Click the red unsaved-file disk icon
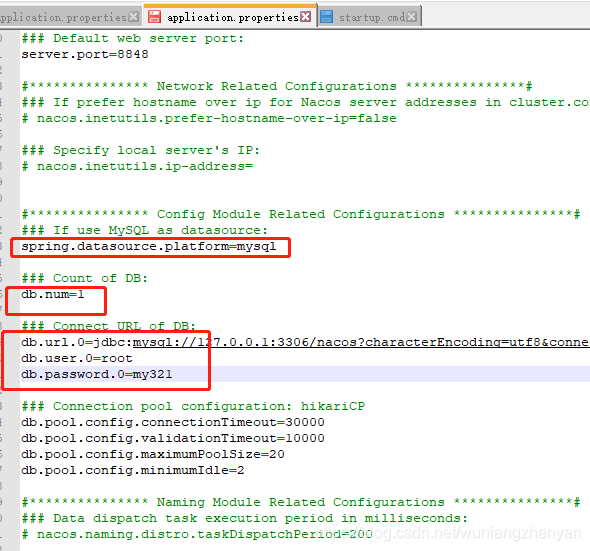The width and height of the screenshot is (590, 551). pos(154,17)
